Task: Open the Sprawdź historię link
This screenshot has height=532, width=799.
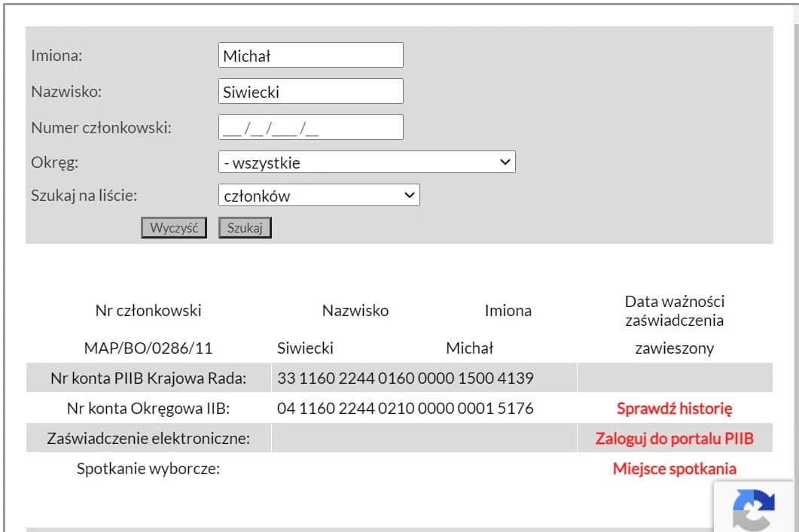Action: (674, 409)
